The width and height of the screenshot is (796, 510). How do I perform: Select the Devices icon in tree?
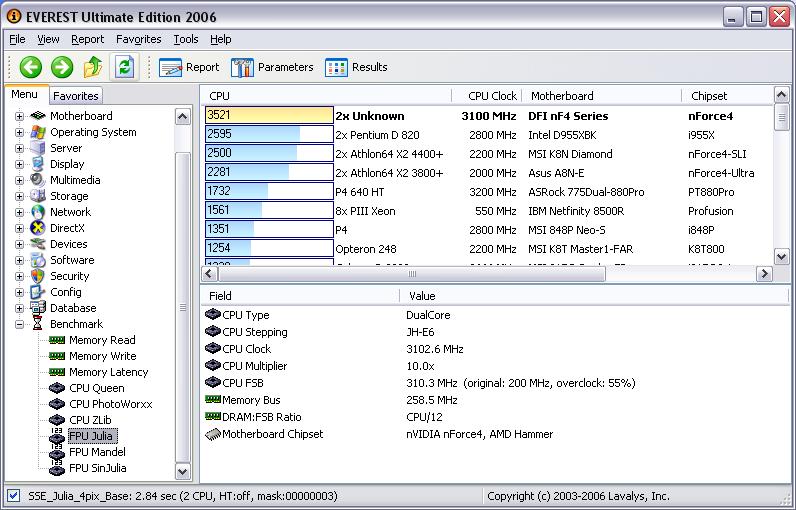(x=38, y=244)
